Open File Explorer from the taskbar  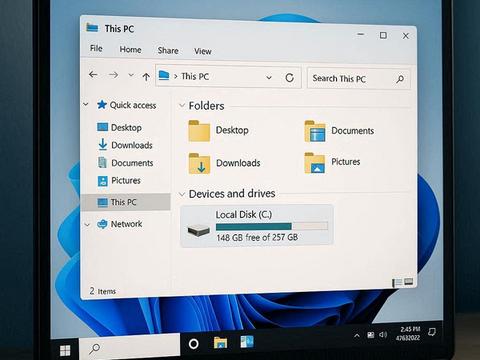[220, 343]
